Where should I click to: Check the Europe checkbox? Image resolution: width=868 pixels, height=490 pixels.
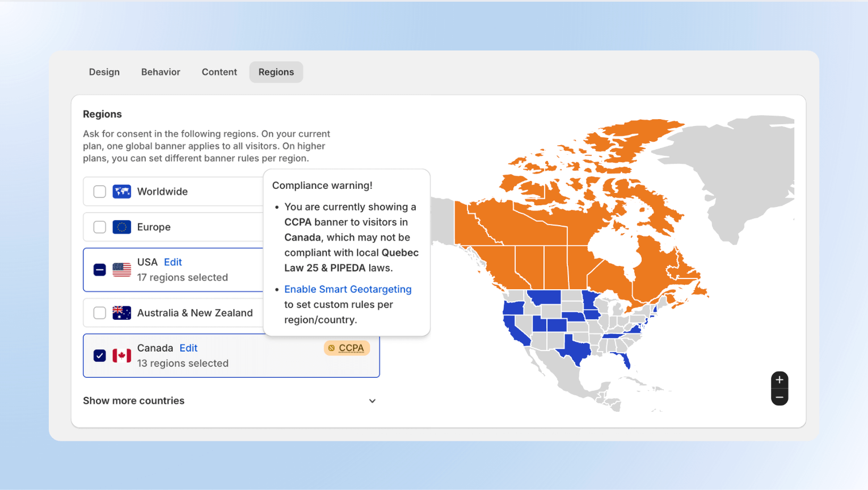click(x=99, y=227)
